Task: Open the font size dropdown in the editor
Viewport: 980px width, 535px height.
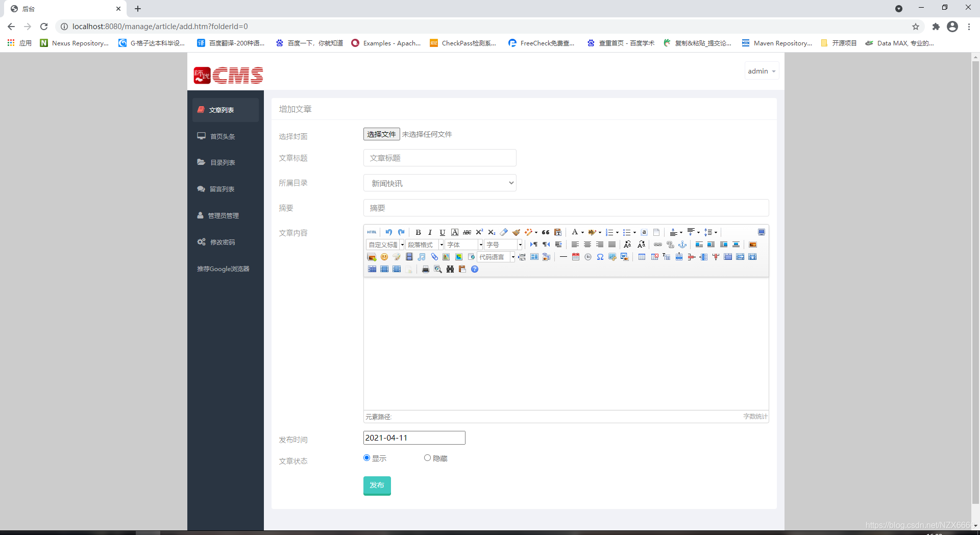Action: [503, 245]
